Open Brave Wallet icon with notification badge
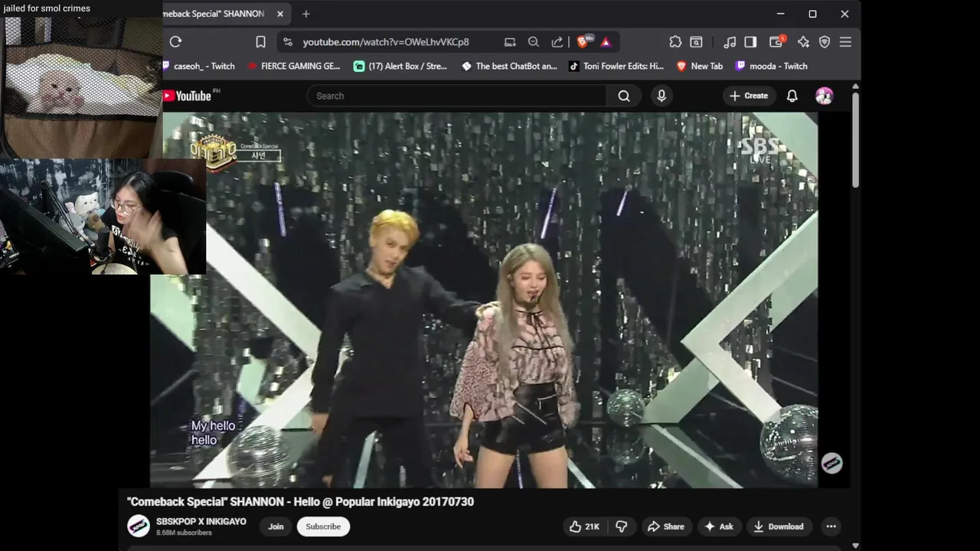The image size is (980, 551). (776, 42)
